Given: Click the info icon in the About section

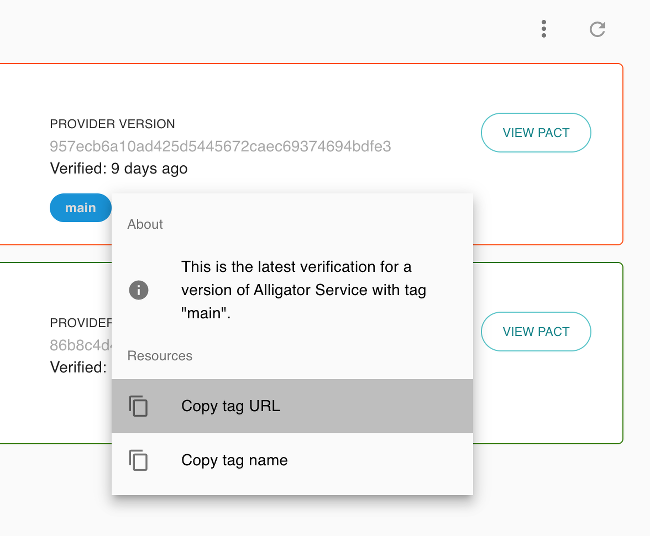Looking at the screenshot, I should [x=139, y=290].
